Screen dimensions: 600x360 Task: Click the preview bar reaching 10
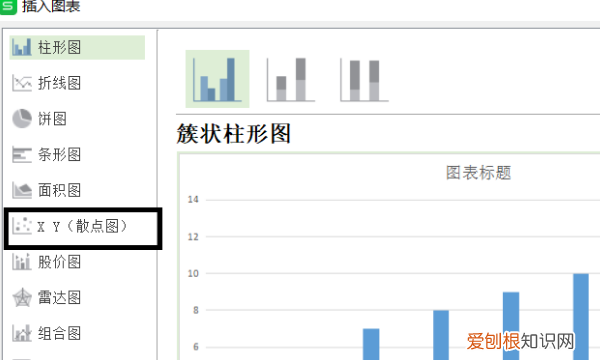[x=581, y=317]
